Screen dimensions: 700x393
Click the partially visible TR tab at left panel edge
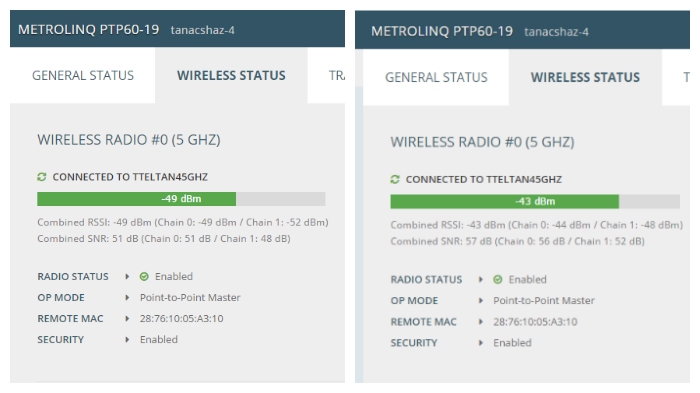click(336, 75)
